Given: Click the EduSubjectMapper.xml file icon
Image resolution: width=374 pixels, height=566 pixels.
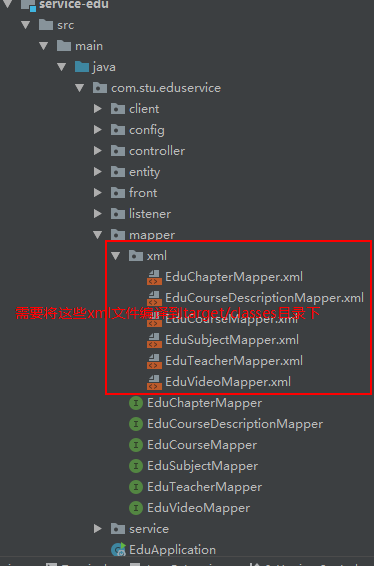Looking at the screenshot, I should 154,340.
